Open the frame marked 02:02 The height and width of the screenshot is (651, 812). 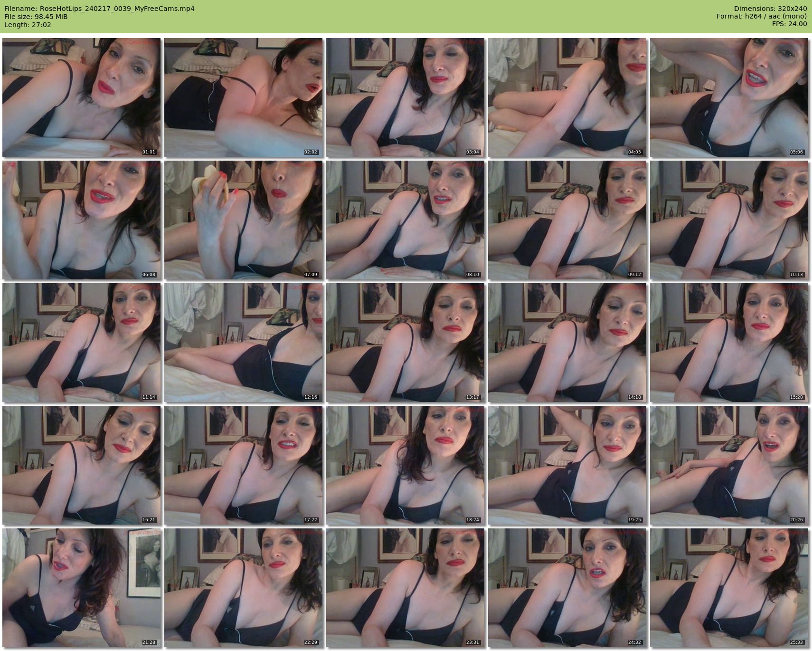click(244, 97)
